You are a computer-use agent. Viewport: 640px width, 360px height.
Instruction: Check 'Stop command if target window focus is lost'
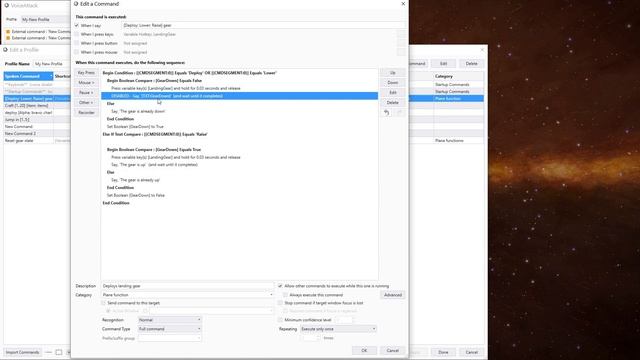[x=280, y=303]
